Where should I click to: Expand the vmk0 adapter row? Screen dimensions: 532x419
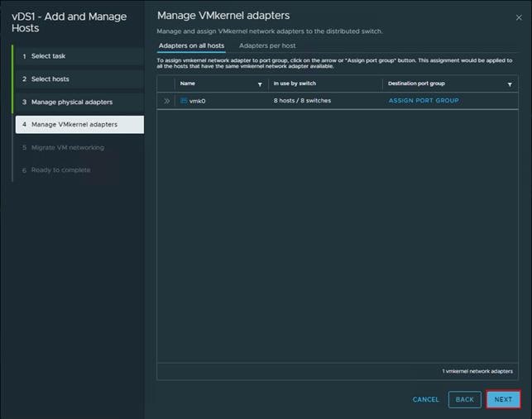166,101
